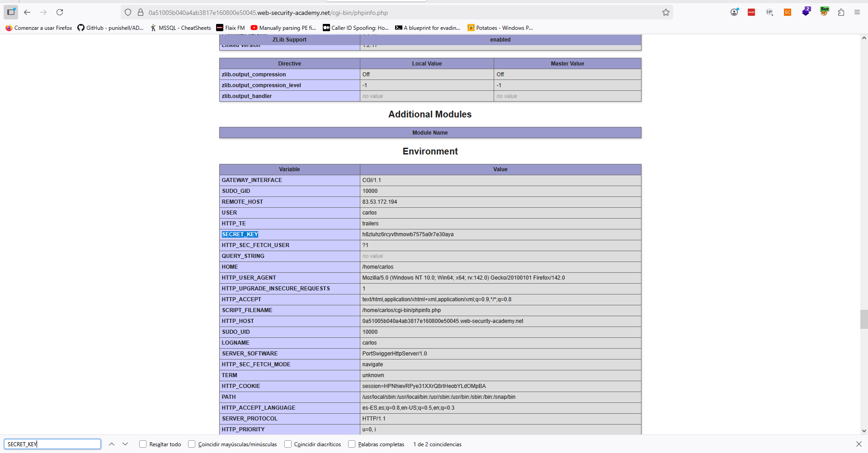Image resolution: width=868 pixels, height=453 pixels.
Task: Open the Firefox hamburger application menu
Action: pyautogui.click(x=857, y=13)
